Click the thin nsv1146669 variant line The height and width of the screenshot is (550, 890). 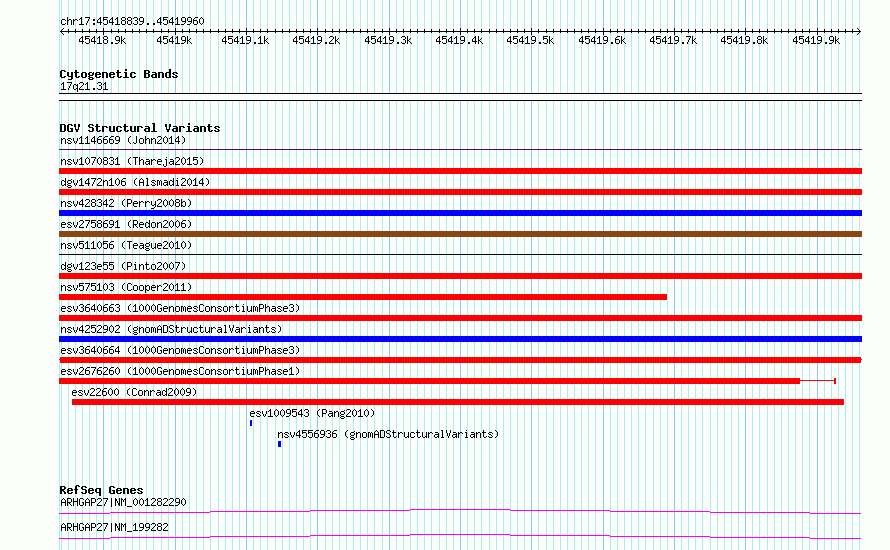(x=460, y=150)
